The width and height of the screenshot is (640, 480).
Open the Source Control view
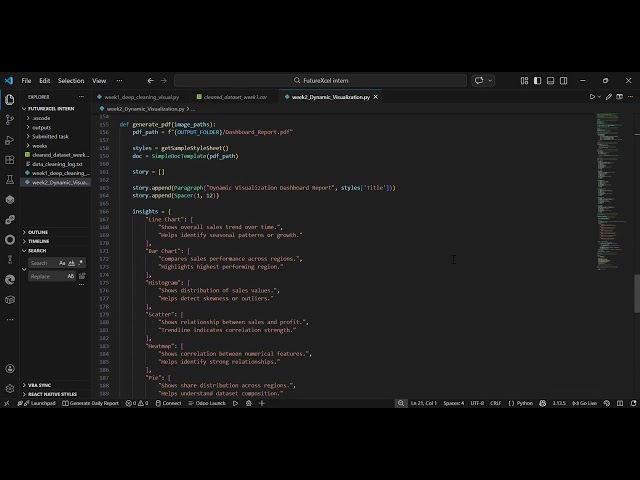coord(10,120)
